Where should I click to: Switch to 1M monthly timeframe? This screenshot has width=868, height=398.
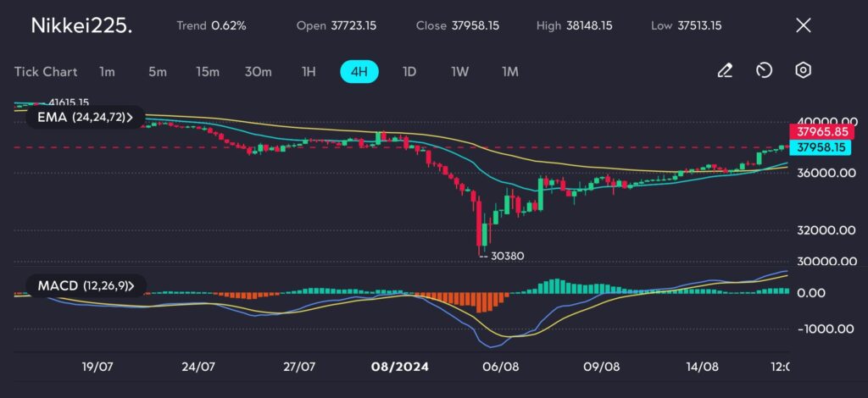pos(510,72)
